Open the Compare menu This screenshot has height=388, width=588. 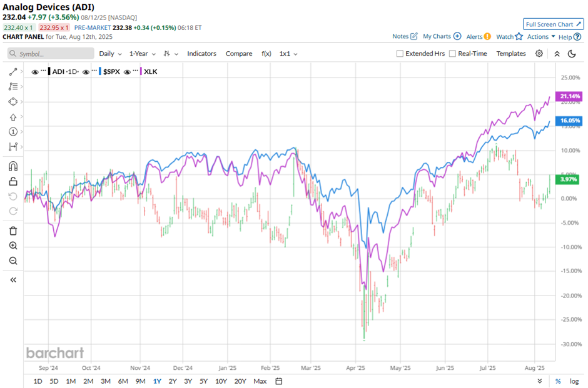[239, 54]
